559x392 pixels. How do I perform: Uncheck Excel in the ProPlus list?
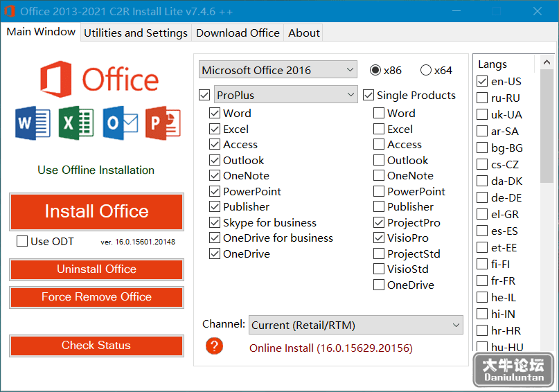[215, 129]
